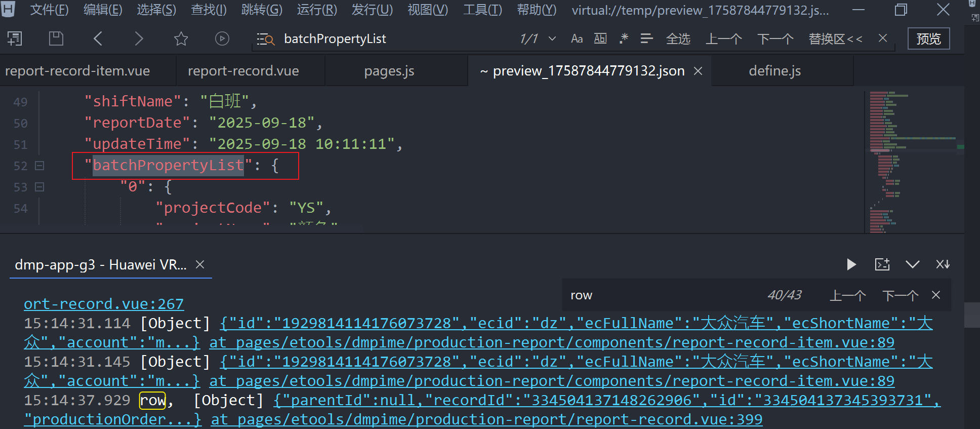Collapse the fold at line 52
This screenshot has width=980, height=429.
tap(39, 165)
